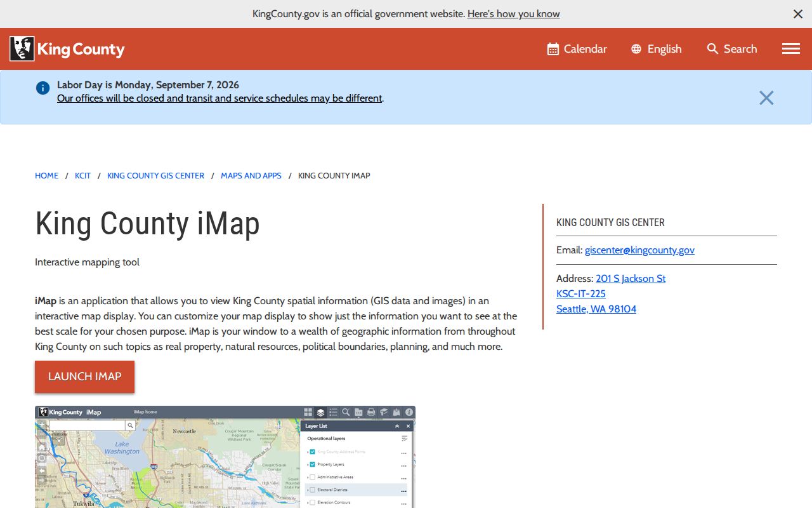
Task: Go to HOME breadcrumb
Action: tap(46, 176)
